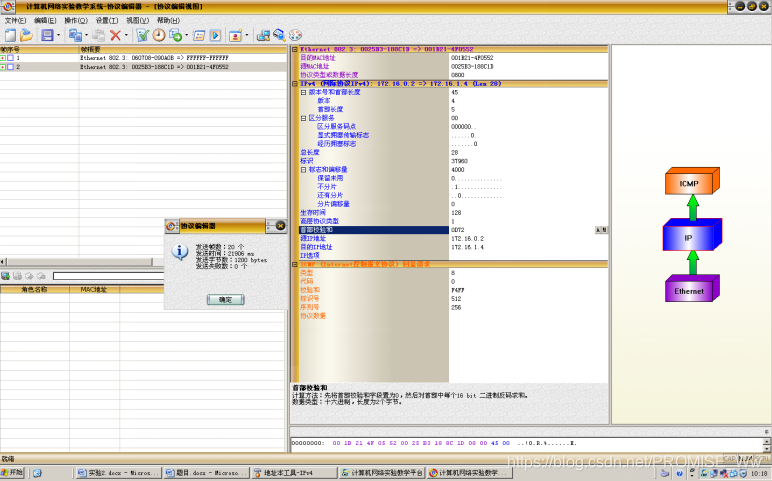
Task: Click the send frame green arrow icon
Action: point(175,35)
